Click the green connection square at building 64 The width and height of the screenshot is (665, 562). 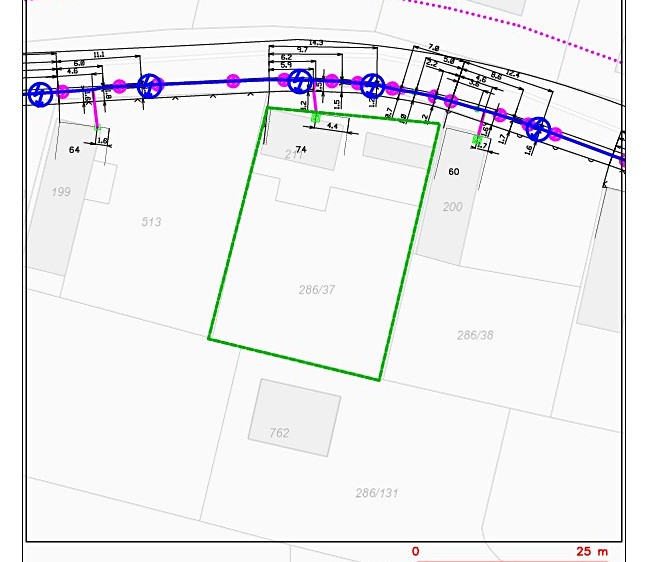coord(97,127)
